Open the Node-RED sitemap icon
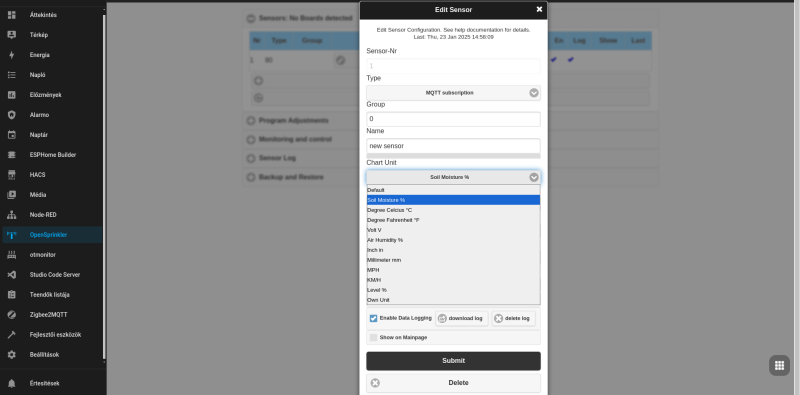Image resolution: width=800 pixels, height=395 pixels. pos(12,215)
